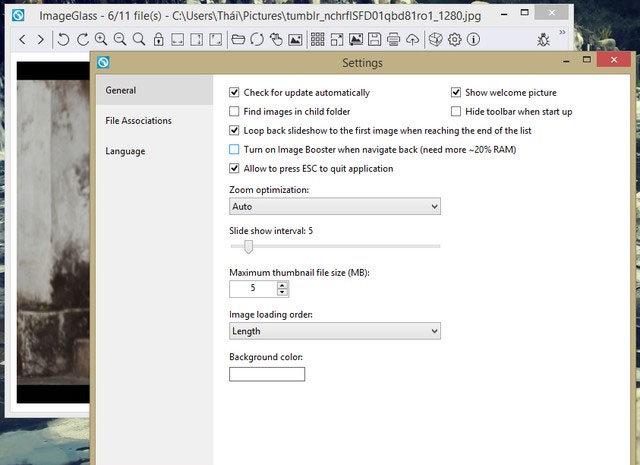Open the Language settings tab
The image size is (640, 465).
[x=126, y=151]
